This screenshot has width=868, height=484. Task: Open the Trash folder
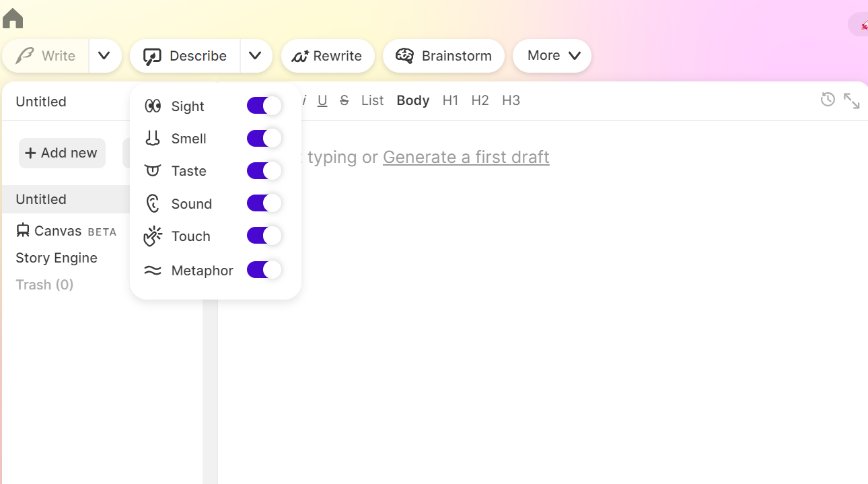[44, 285]
